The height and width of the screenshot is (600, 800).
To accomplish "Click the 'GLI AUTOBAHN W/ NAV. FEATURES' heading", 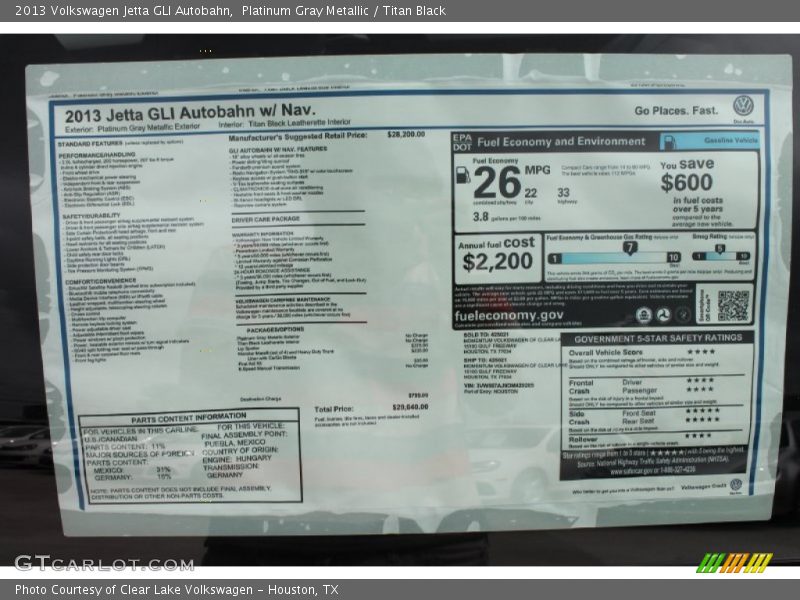I will click(278, 149).
